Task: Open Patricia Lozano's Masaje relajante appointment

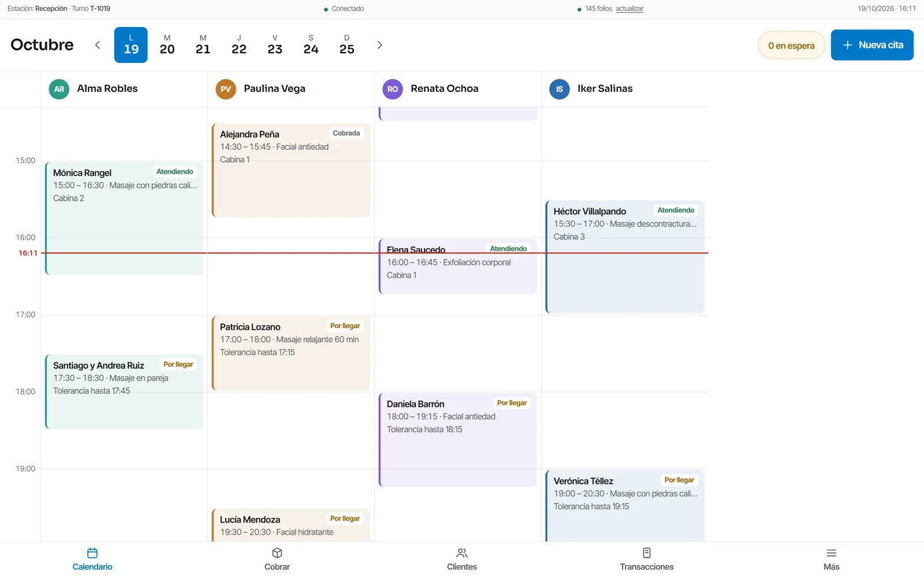Action: click(x=291, y=353)
